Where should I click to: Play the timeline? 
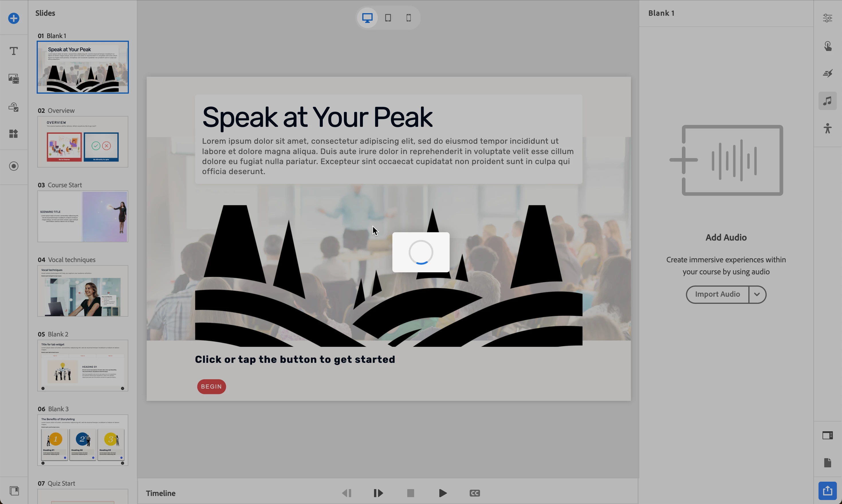[x=442, y=493]
